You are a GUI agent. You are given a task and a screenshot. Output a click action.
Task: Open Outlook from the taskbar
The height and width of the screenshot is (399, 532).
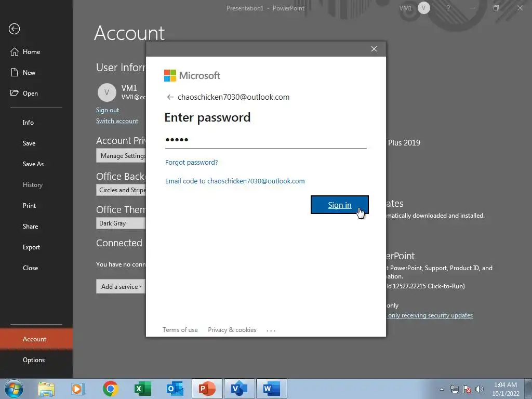click(175, 389)
